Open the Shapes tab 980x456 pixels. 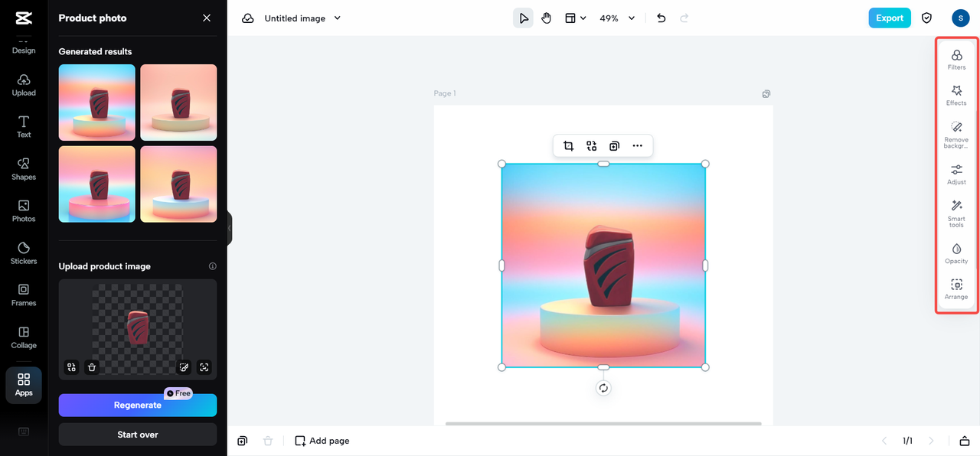[24, 169]
